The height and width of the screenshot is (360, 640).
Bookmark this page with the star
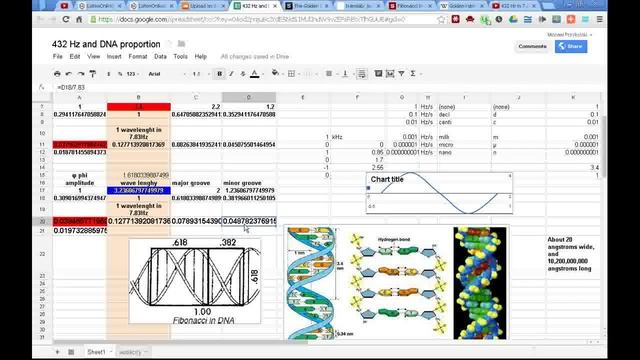point(441,19)
